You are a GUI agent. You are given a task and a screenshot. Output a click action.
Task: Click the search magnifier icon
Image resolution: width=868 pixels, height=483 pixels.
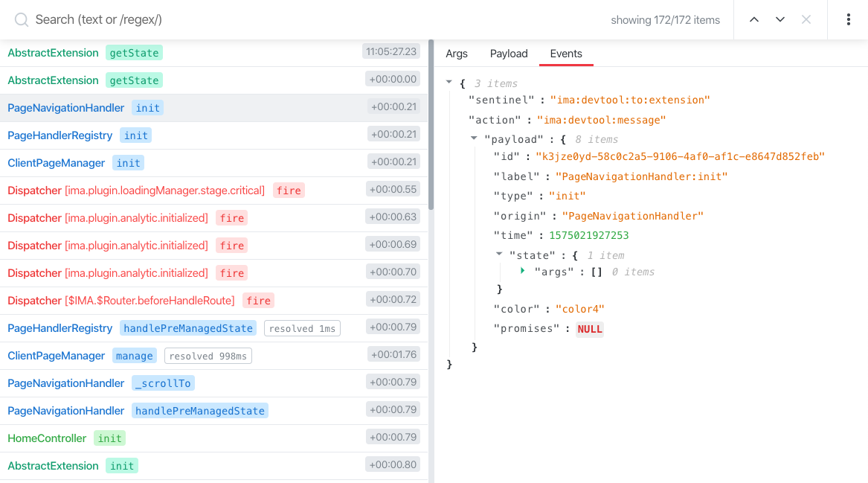pyautogui.click(x=22, y=20)
